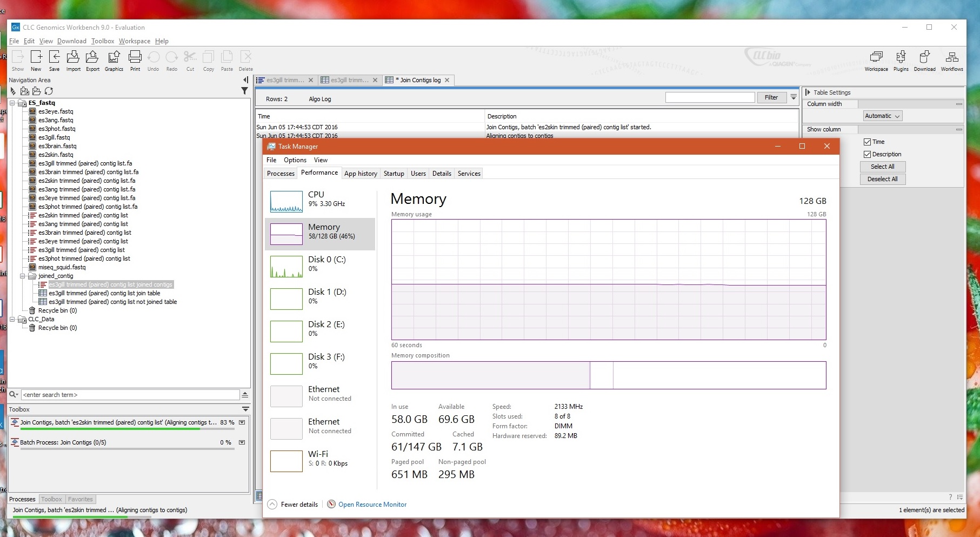Open the Export tool

click(x=92, y=60)
